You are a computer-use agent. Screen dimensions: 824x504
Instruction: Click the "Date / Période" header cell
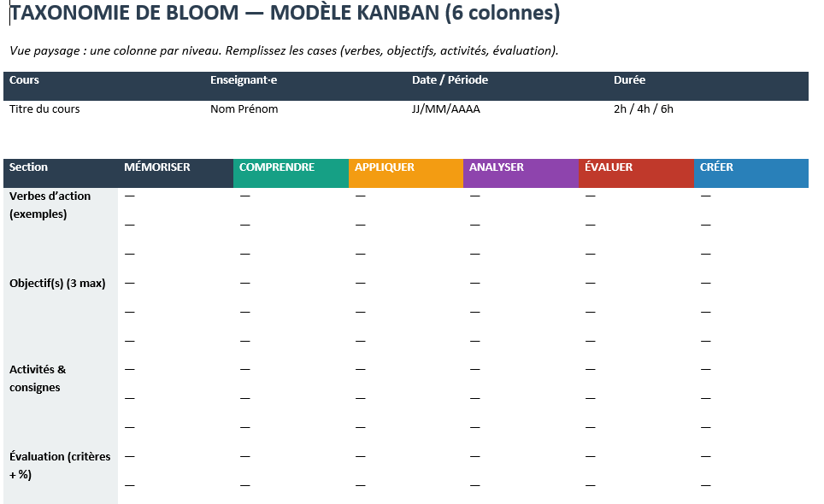[x=450, y=80]
